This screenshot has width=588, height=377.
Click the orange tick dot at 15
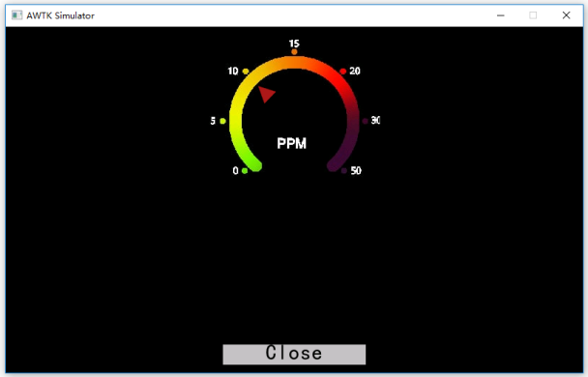294,51
